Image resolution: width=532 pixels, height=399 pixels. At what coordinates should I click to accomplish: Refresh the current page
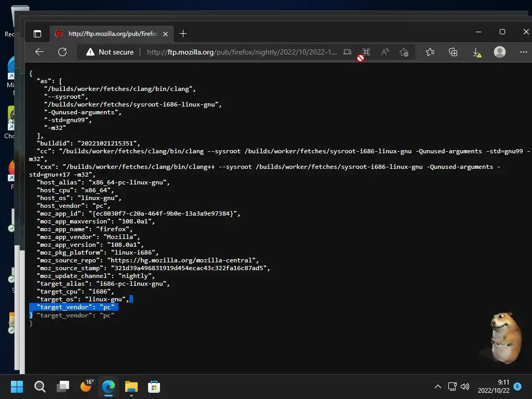pyautogui.click(x=62, y=52)
